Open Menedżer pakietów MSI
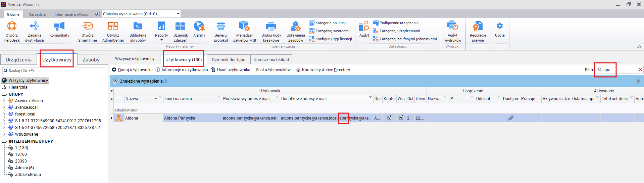The width and height of the screenshot is (644, 183). click(245, 32)
